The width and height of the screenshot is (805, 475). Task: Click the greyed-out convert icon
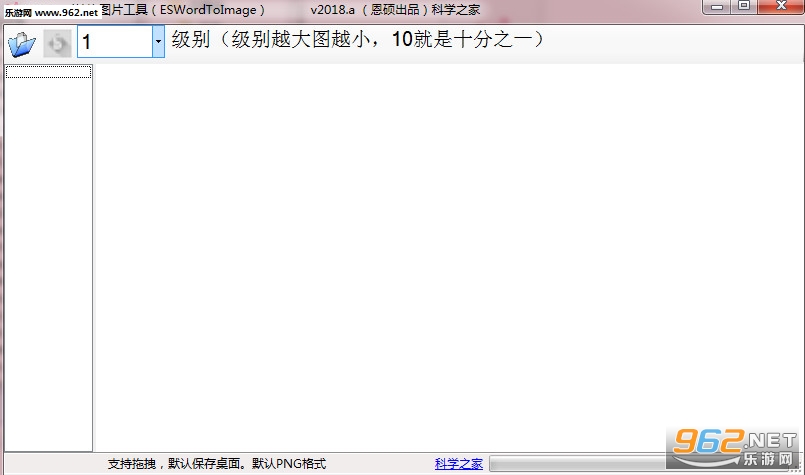click(57, 43)
